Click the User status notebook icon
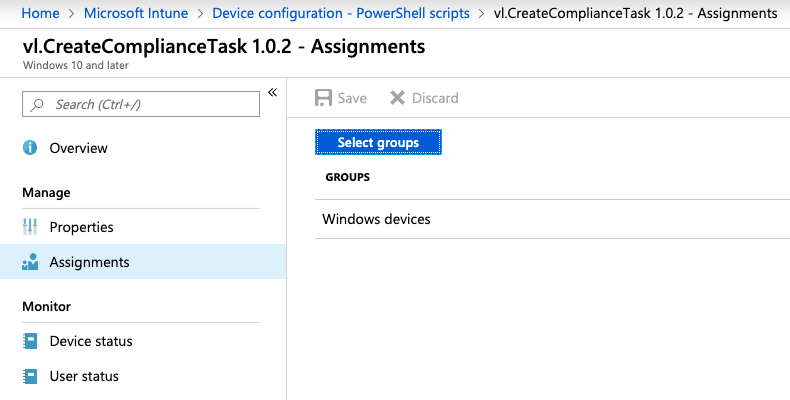The height and width of the screenshot is (400, 790). pyautogui.click(x=30, y=376)
